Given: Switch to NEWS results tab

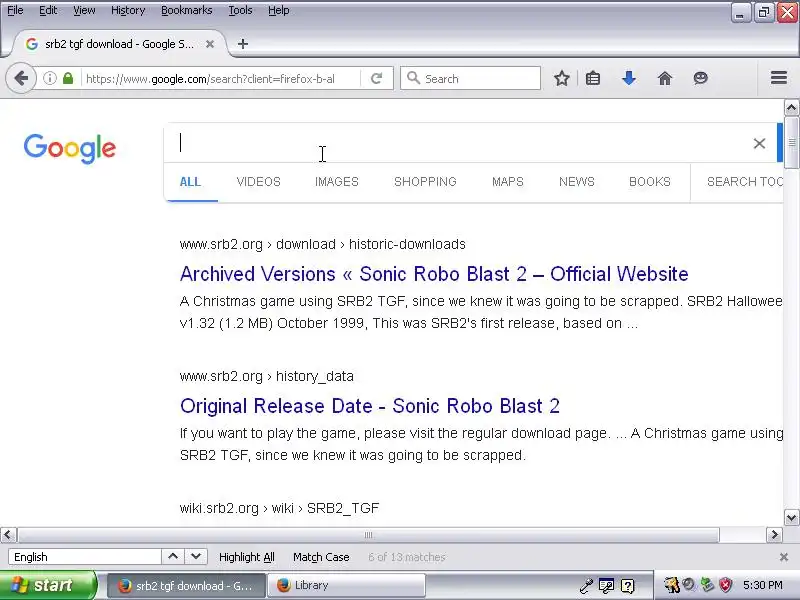Looking at the screenshot, I should (577, 182).
